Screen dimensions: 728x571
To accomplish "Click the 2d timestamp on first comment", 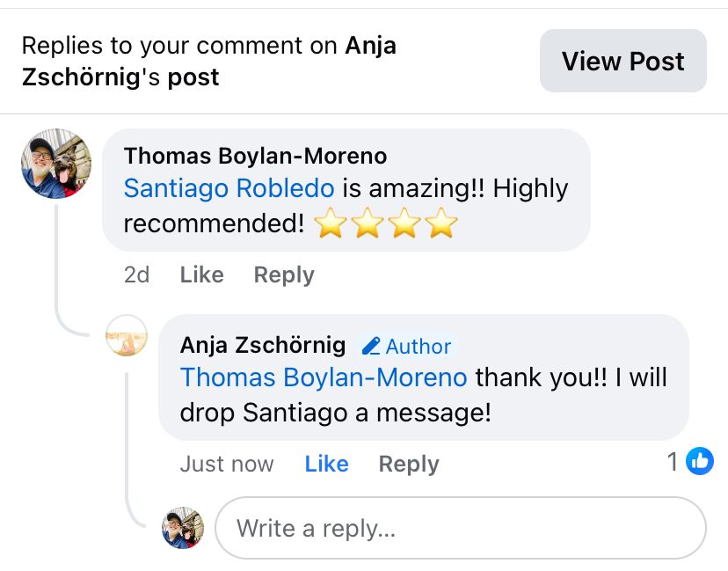I will coord(136,275).
